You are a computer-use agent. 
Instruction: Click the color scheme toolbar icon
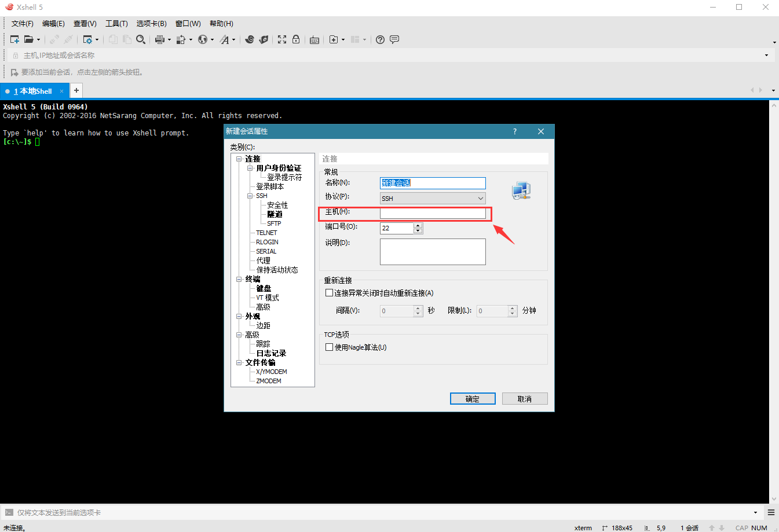(x=181, y=39)
